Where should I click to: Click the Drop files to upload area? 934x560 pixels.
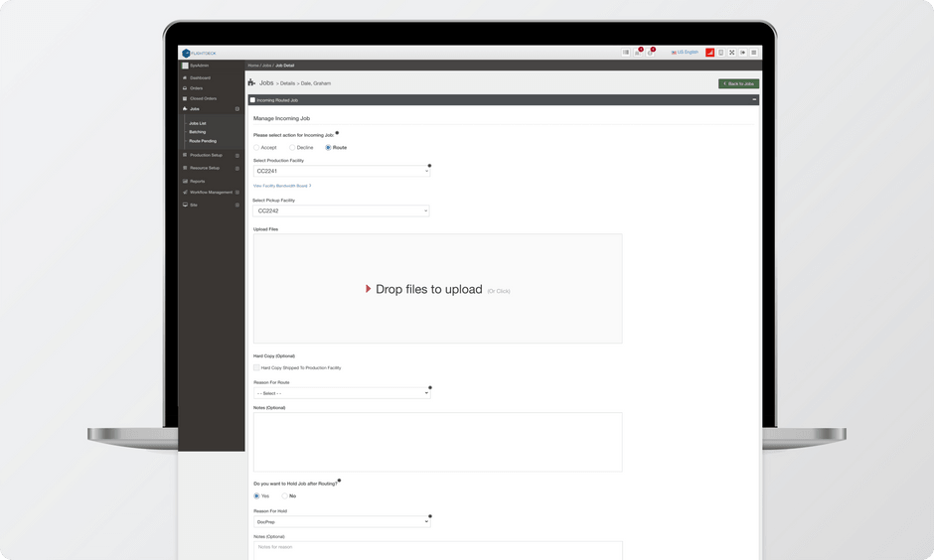pyautogui.click(x=437, y=289)
